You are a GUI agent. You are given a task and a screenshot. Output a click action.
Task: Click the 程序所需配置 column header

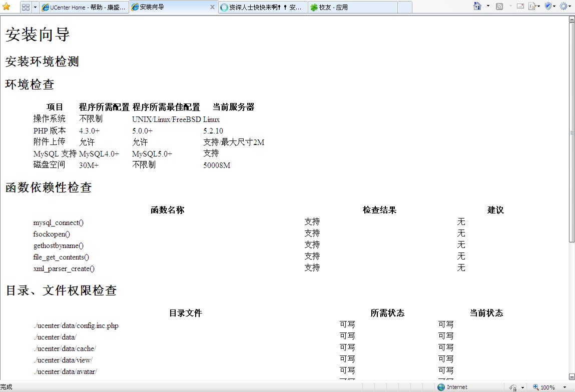pyautogui.click(x=104, y=107)
